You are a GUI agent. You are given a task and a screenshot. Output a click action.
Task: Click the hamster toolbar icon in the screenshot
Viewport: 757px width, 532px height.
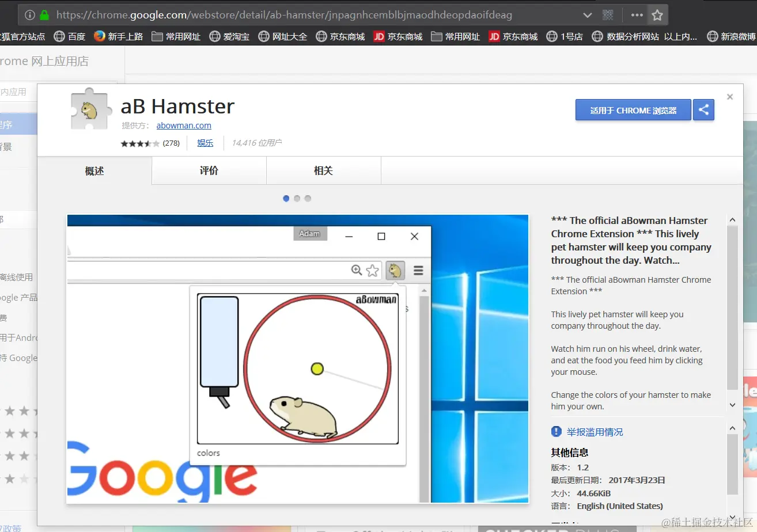[395, 270]
